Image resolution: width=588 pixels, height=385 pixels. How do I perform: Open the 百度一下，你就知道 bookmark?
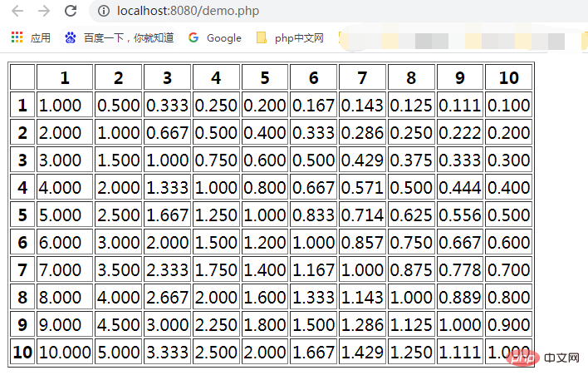(129, 37)
